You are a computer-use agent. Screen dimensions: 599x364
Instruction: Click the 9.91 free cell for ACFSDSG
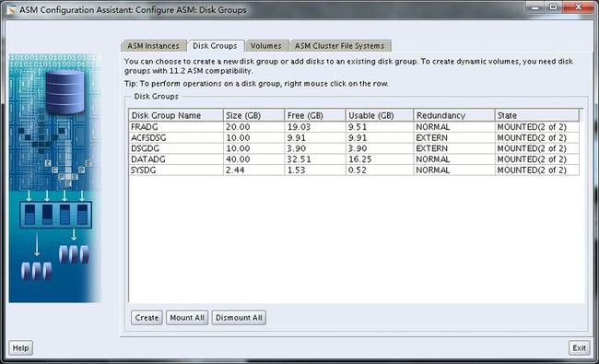315,137
